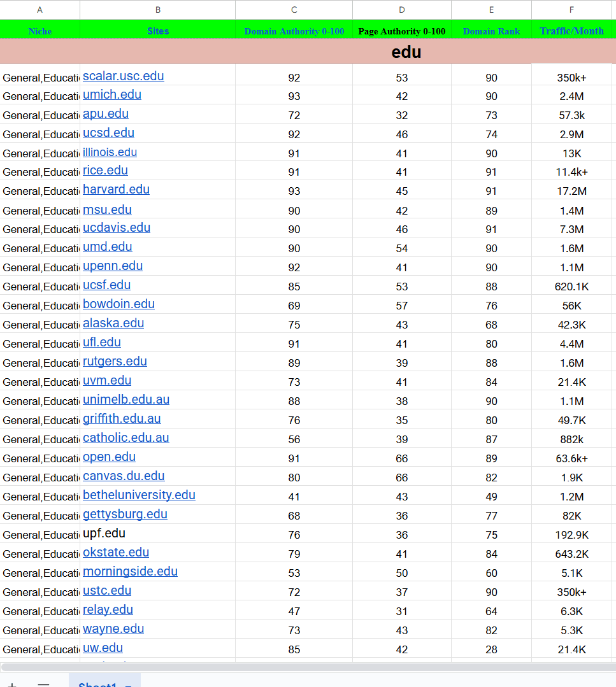The width and height of the screenshot is (616, 687).
Task: Open the canvas.du.edu link
Action: coord(124,476)
